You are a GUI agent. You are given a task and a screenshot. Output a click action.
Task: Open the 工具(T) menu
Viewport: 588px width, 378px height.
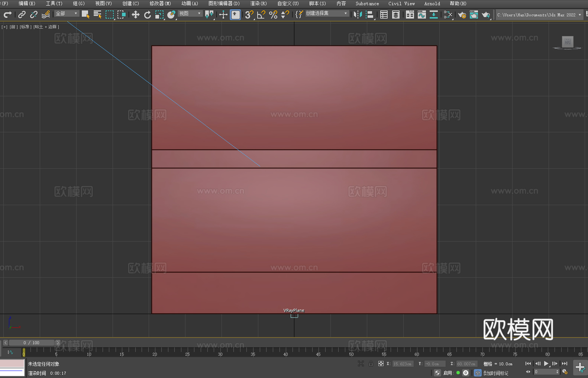point(54,3)
